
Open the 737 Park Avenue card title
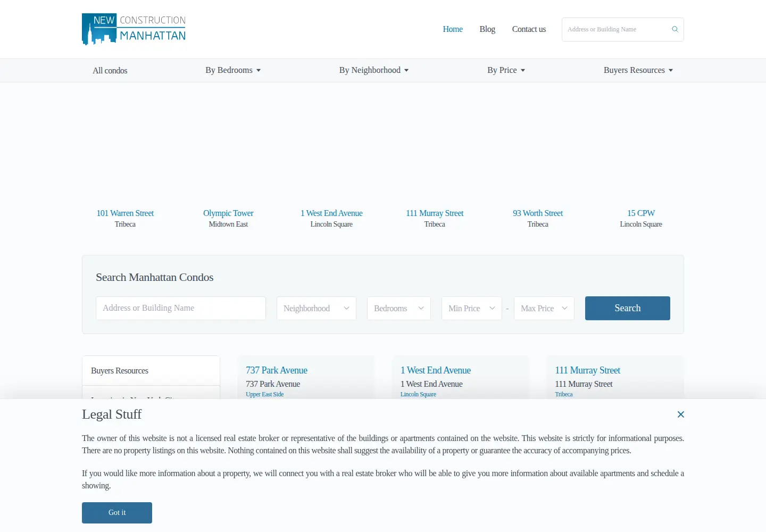pyautogui.click(x=277, y=370)
